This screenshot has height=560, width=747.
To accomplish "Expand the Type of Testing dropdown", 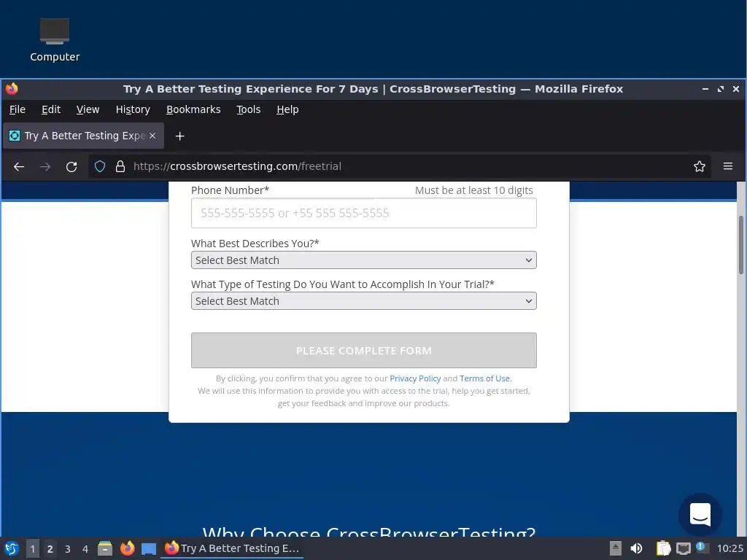I will 363,301.
